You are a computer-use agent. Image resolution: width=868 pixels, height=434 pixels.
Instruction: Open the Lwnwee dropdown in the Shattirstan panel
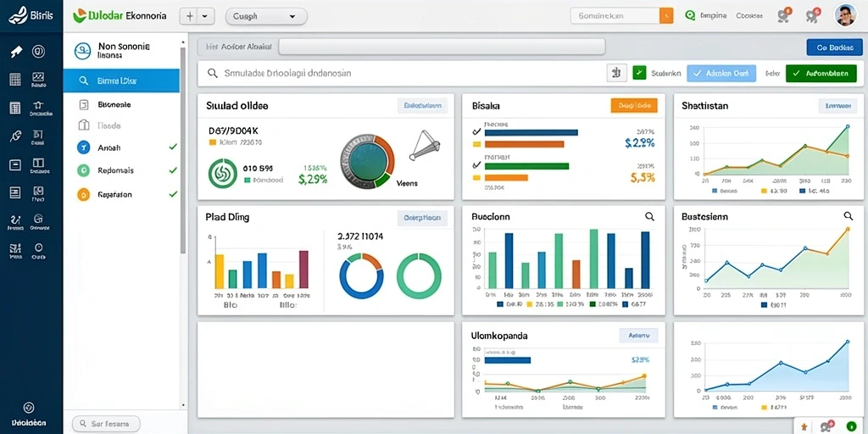click(x=837, y=106)
